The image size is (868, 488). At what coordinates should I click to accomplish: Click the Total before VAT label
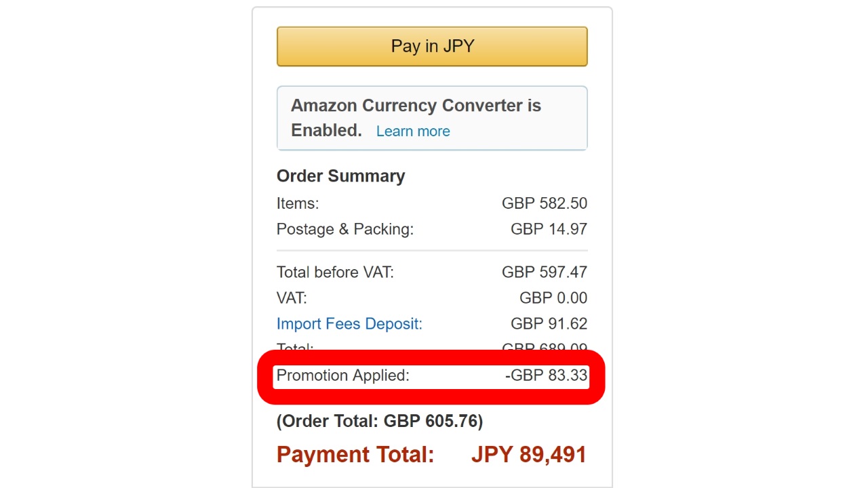tap(335, 272)
